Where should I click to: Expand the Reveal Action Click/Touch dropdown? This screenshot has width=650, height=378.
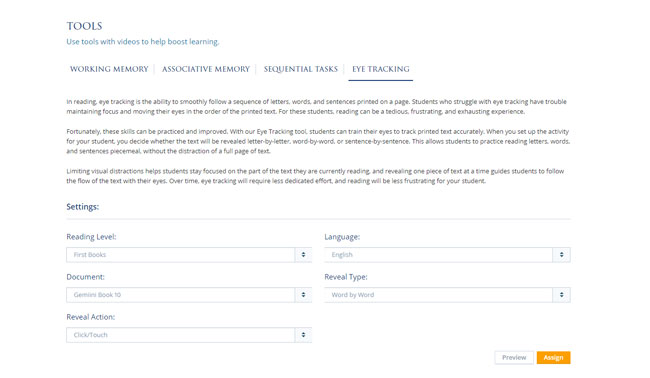click(x=189, y=335)
